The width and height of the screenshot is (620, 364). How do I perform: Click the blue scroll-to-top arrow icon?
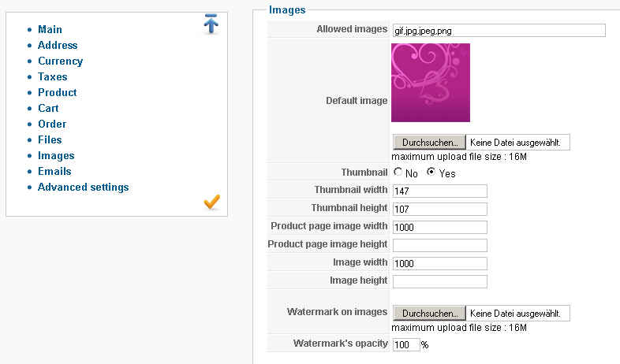coord(211,24)
